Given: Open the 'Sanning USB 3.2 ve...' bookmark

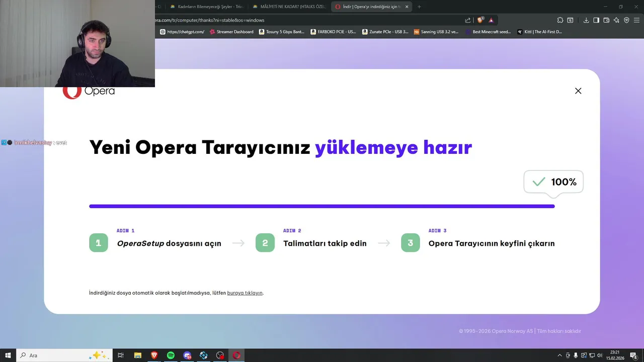Looking at the screenshot, I should click(x=436, y=32).
